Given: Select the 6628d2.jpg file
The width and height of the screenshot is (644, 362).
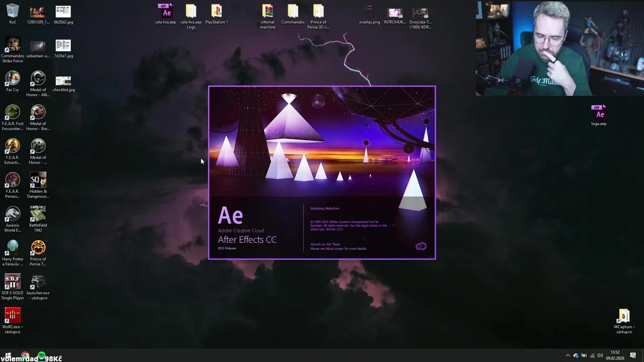Looking at the screenshot, I should coord(63,14).
